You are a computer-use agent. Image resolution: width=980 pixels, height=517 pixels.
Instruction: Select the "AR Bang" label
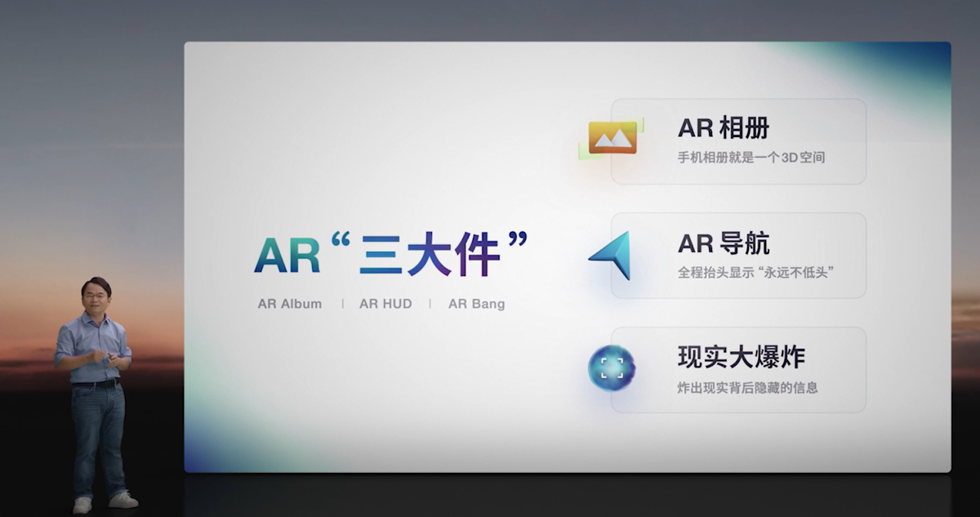coord(476,304)
